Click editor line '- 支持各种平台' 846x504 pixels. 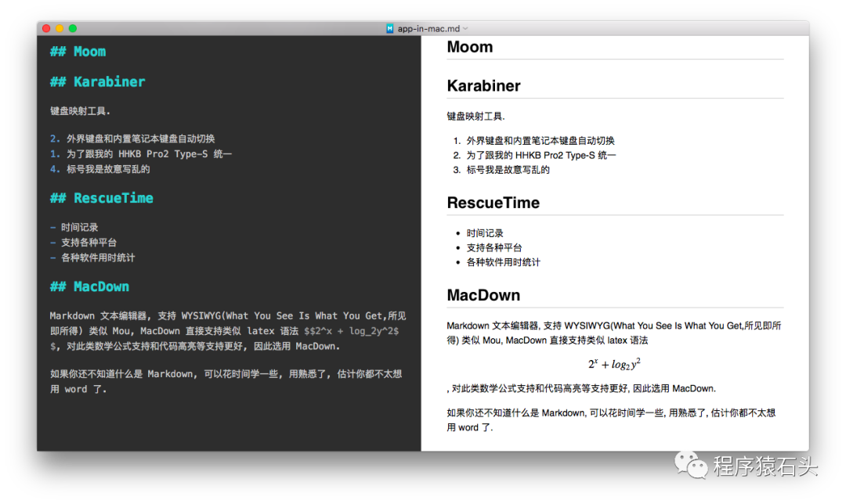[x=83, y=243]
